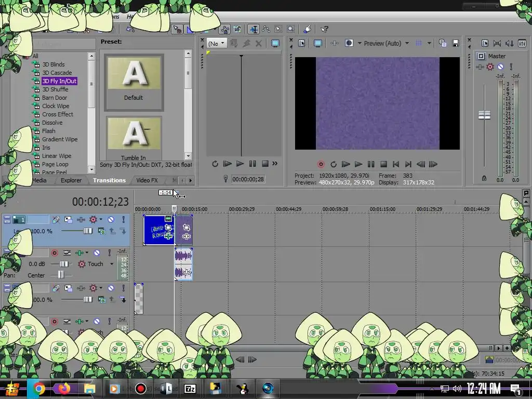Click Track FX on first audio track
Image resolution: width=532 pixels, height=399 pixels.
click(79, 253)
